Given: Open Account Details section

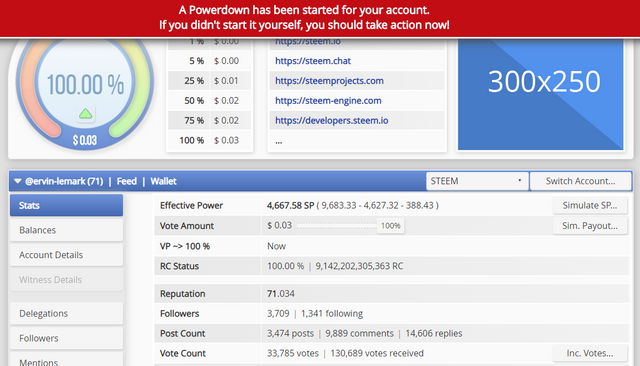Looking at the screenshot, I should [x=67, y=255].
